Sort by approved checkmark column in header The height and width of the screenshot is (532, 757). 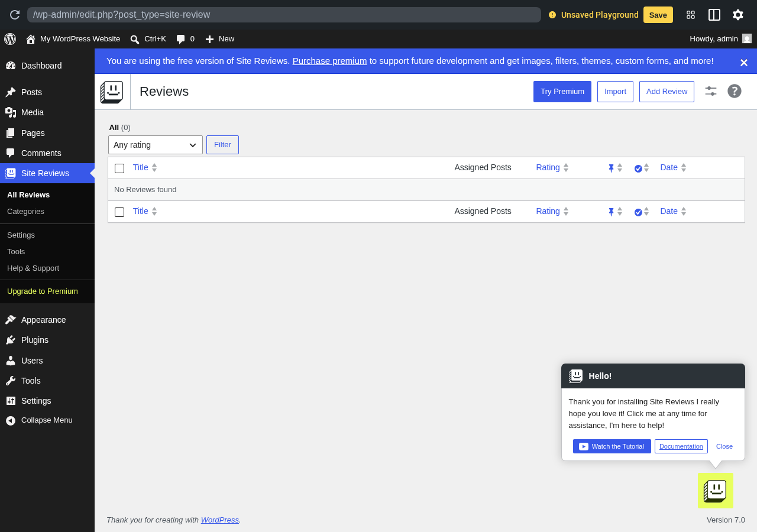pos(642,168)
